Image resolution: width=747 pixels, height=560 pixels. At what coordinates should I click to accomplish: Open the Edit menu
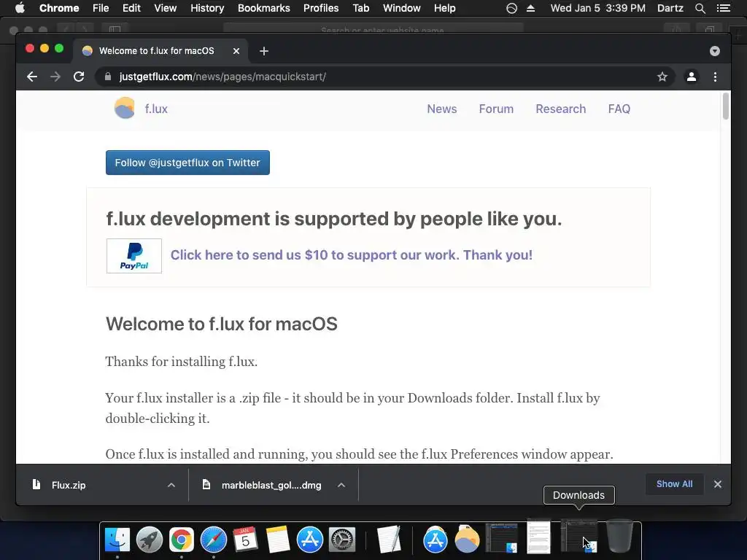tap(131, 8)
